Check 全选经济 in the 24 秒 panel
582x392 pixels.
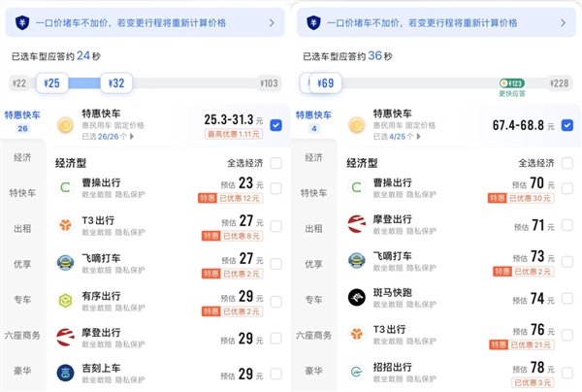275,163
